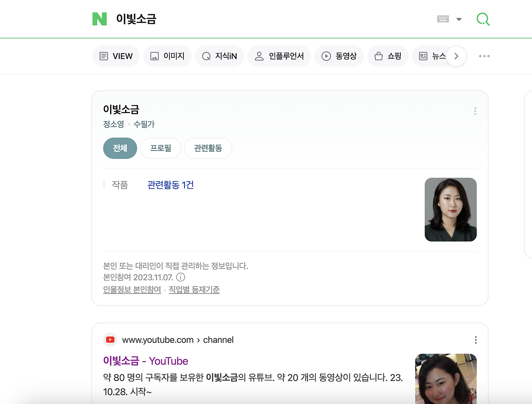Select the VIEW tab icon
Image resolution: width=532 pixels, height=404 pixels.
tap(103, 56)
